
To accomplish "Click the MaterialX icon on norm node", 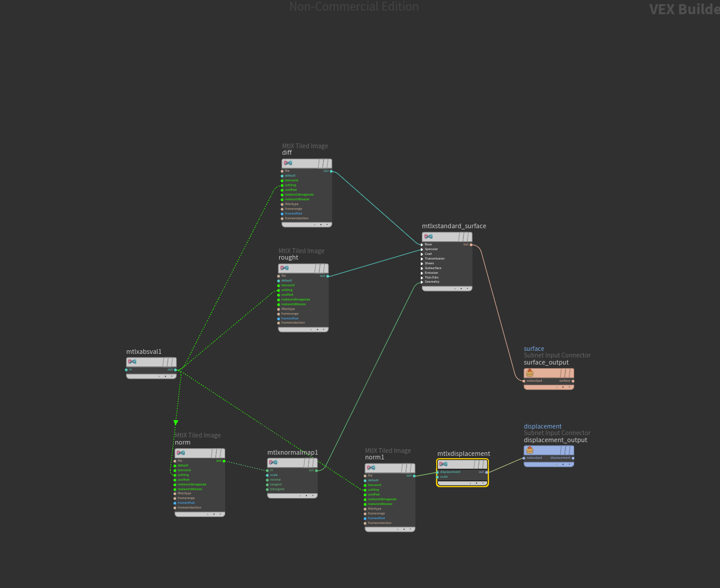I will point(181,453).
